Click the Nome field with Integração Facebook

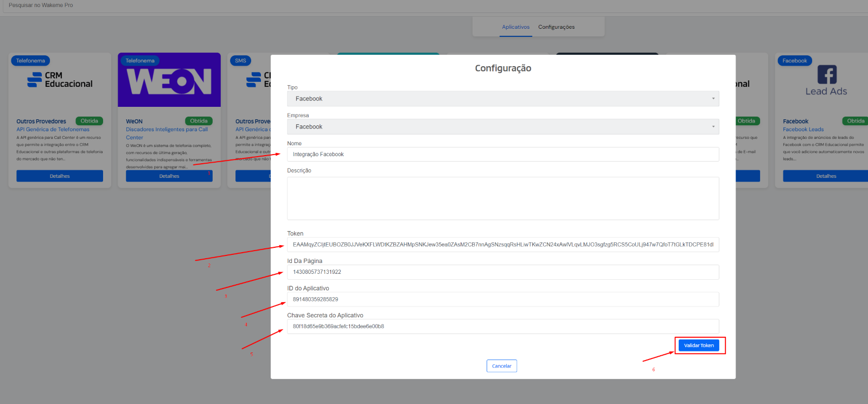coord(503,155)
